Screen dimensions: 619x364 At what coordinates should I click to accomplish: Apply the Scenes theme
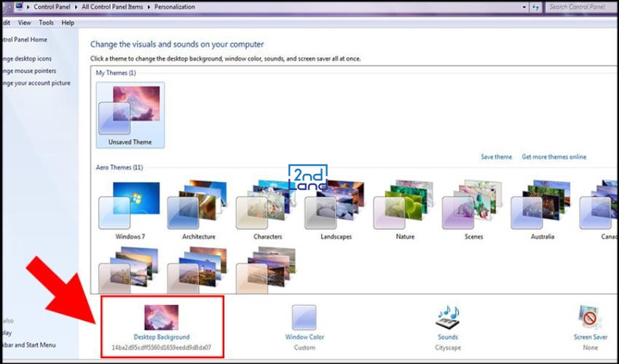tap(473, 210)
